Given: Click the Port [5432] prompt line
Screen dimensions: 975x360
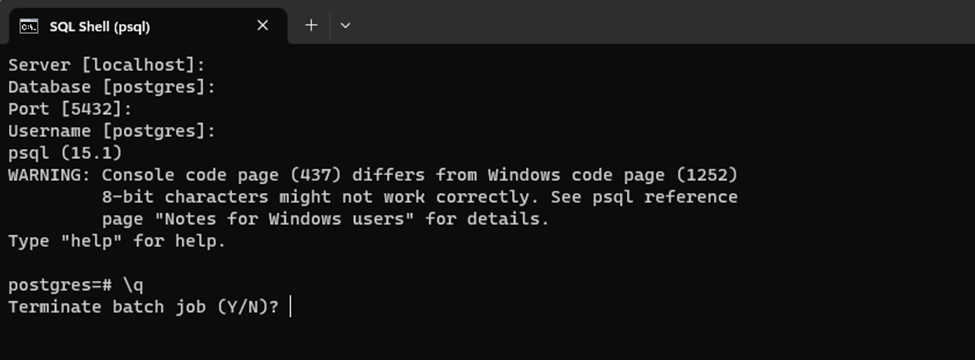Looking at the screenshot, I should (x=70, y=109).
